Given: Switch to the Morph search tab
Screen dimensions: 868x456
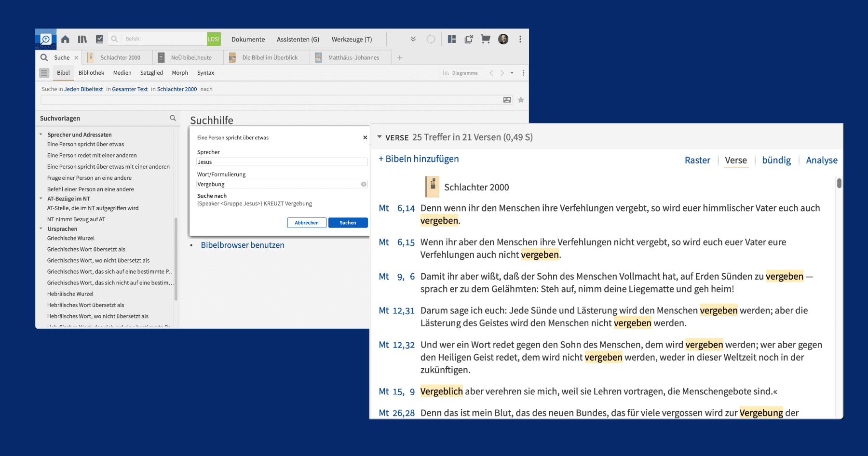Looking at the screenshot, I should click(x=180, y=73).
